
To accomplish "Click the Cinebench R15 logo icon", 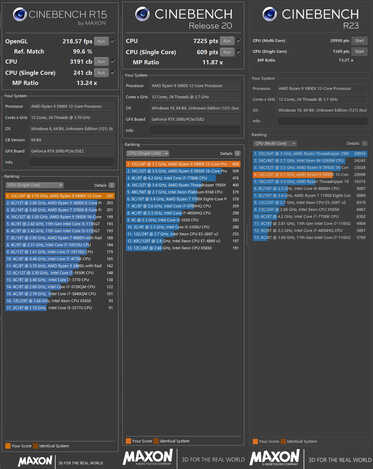I will [x=20, y=14].
